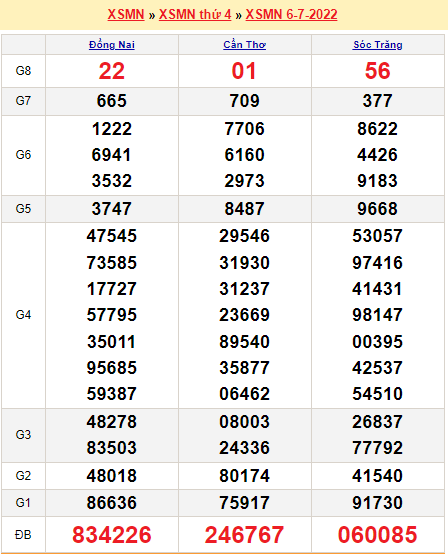
Task: Select Cần Thơ special prize 246767
Action: point(244,535)
